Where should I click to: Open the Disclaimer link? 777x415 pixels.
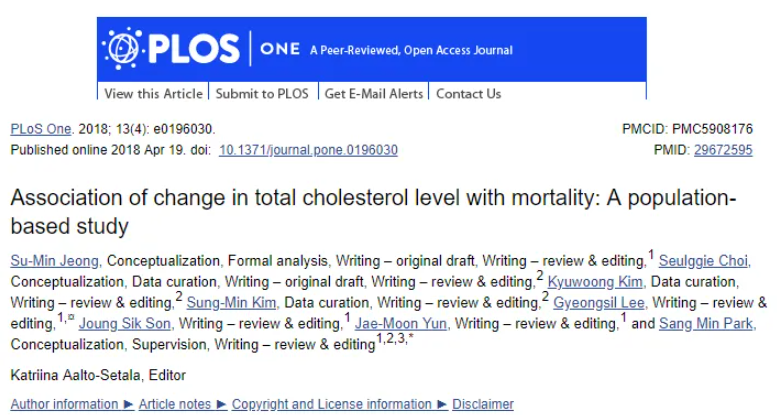pos(483,404)
